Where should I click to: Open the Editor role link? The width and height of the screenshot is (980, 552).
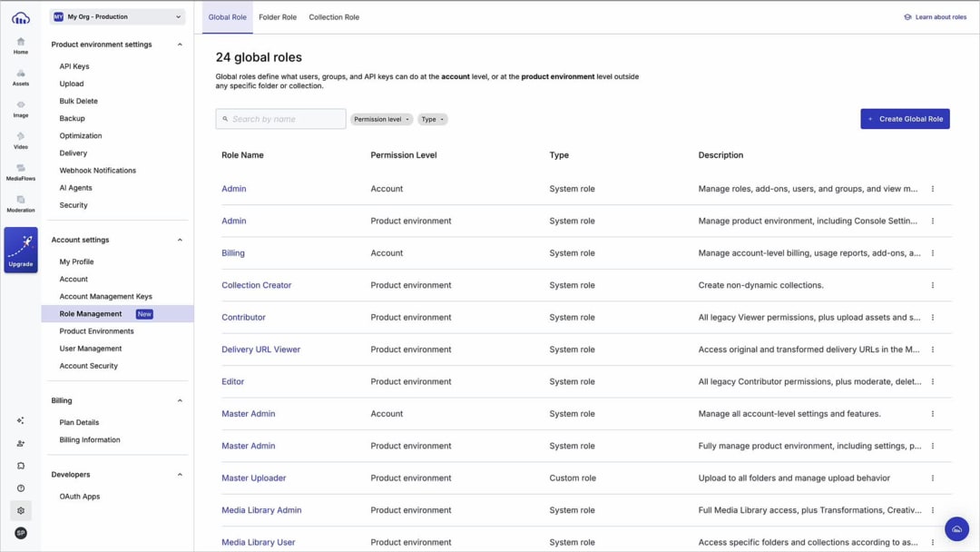click(x=232, y=381)
